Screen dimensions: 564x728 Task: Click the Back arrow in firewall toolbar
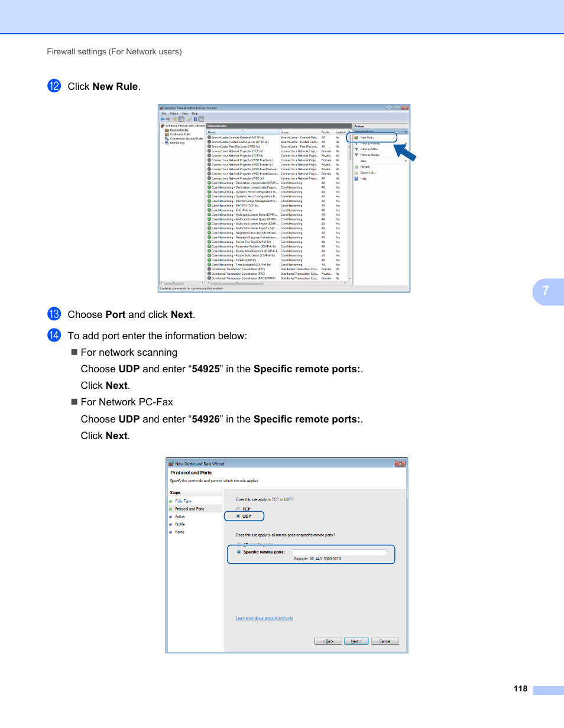click(163, 119)
